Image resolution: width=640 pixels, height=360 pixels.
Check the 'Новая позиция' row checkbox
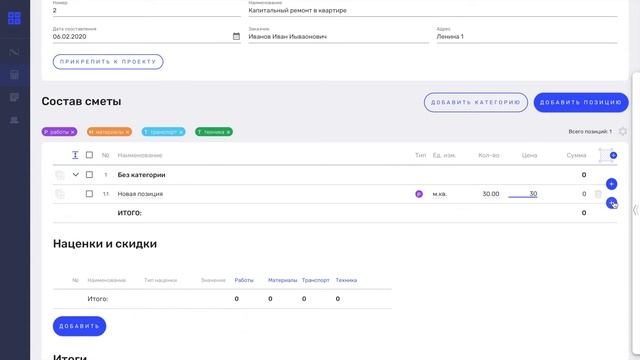[89, 194]
